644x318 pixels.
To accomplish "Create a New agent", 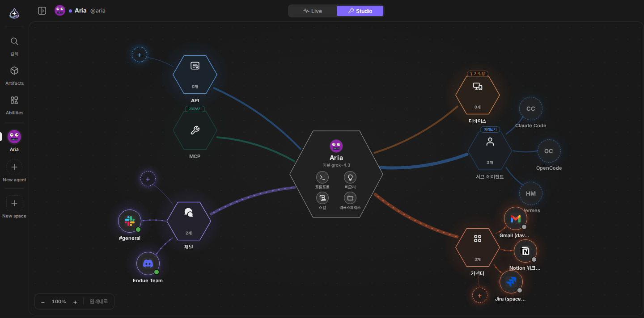I will click(14, 172).
